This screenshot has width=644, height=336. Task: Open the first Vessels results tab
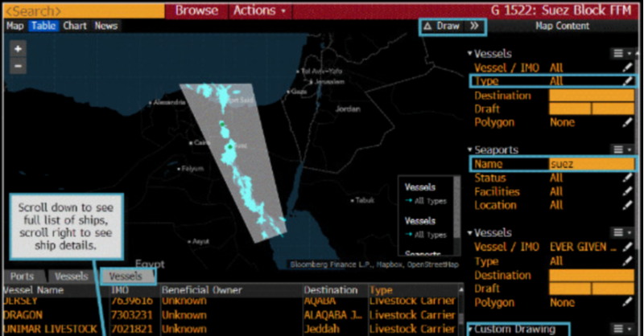[72, 277]
